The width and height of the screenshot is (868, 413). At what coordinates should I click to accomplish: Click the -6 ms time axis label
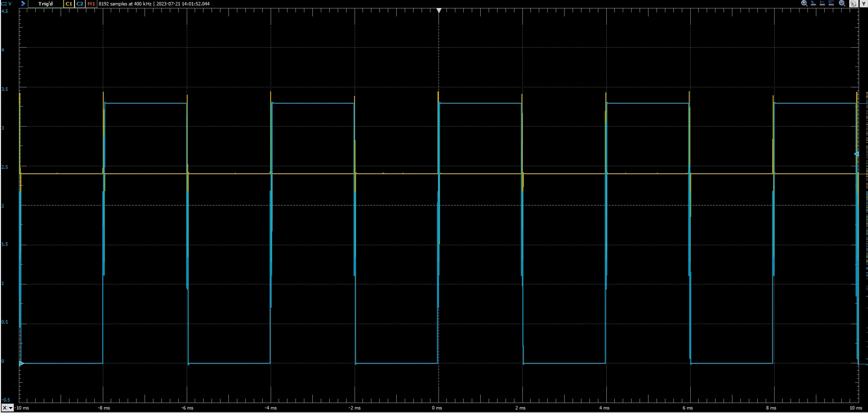(x=187, y=408)
